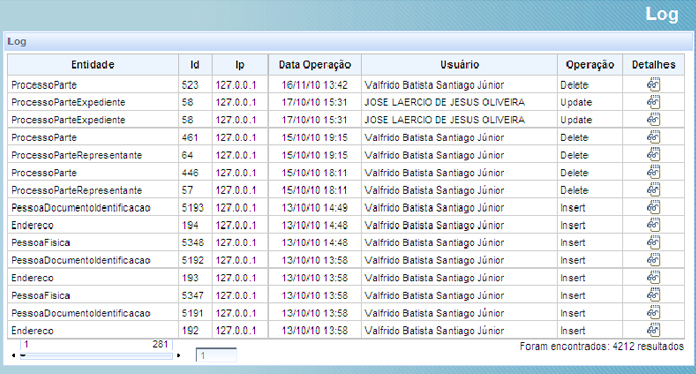Viewport: 696px width, 374px height.
Task: Select the ProcessoParteExpediente Update row at top
Action: coord(346,102)
